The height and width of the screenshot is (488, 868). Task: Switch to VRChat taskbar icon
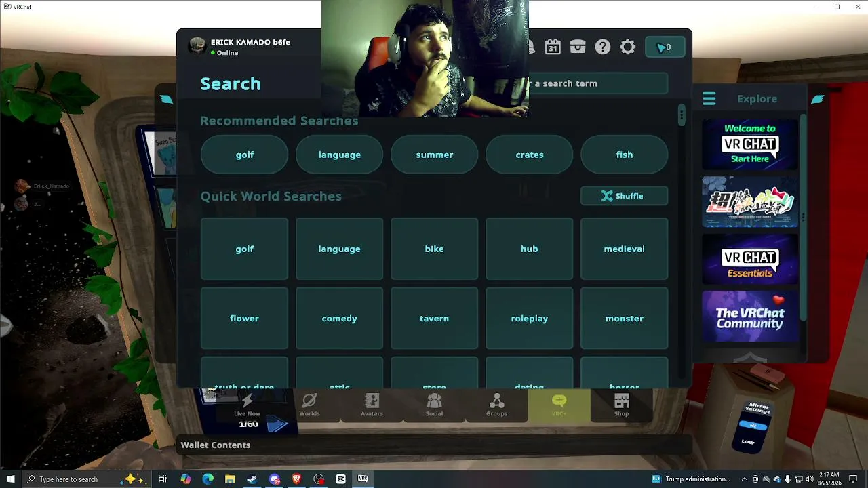click(x=363, y=479)
